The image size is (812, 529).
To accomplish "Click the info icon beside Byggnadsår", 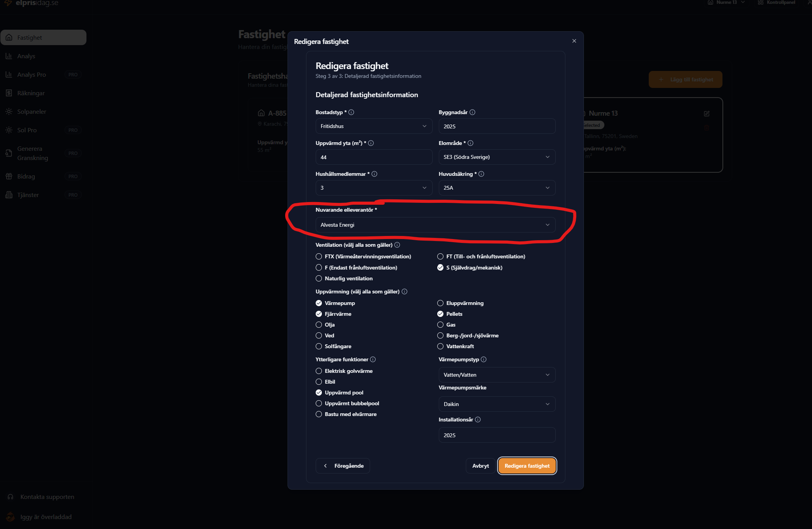I will [x=472, y=112].
